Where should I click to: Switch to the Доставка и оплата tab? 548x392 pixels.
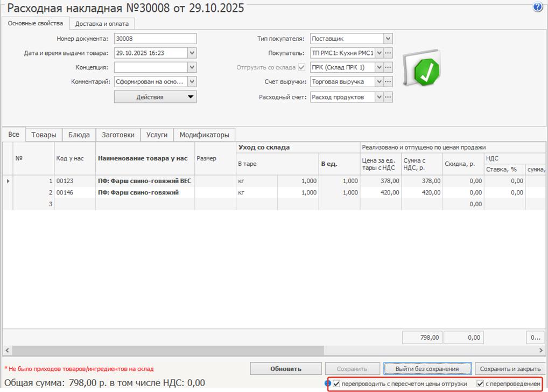[x=102, y=24]
